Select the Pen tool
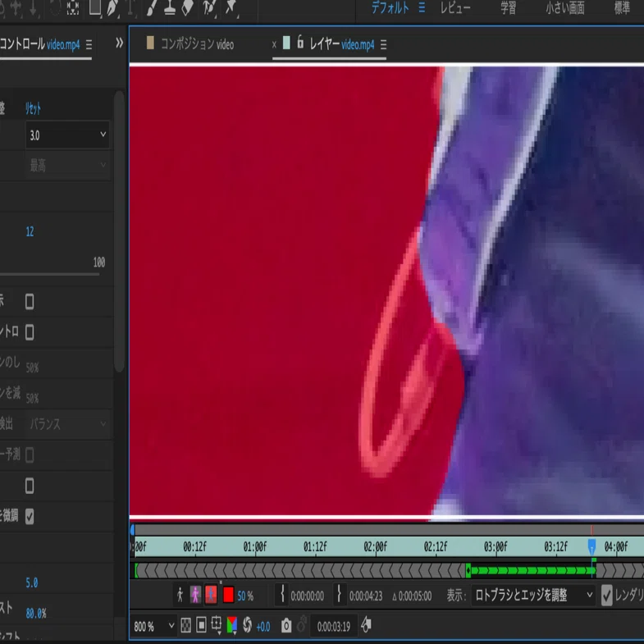 pyautogui.click(x=112, y=8)
